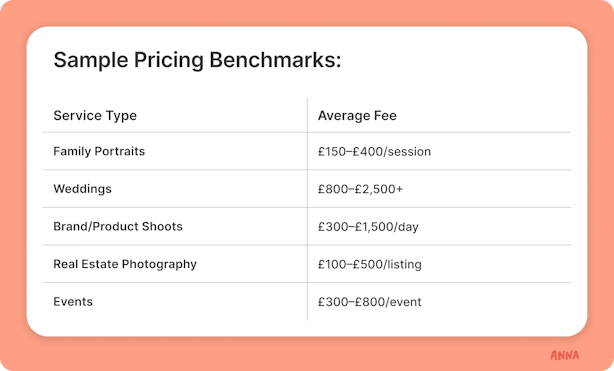Select the Events row label

(x=73, y=302)
